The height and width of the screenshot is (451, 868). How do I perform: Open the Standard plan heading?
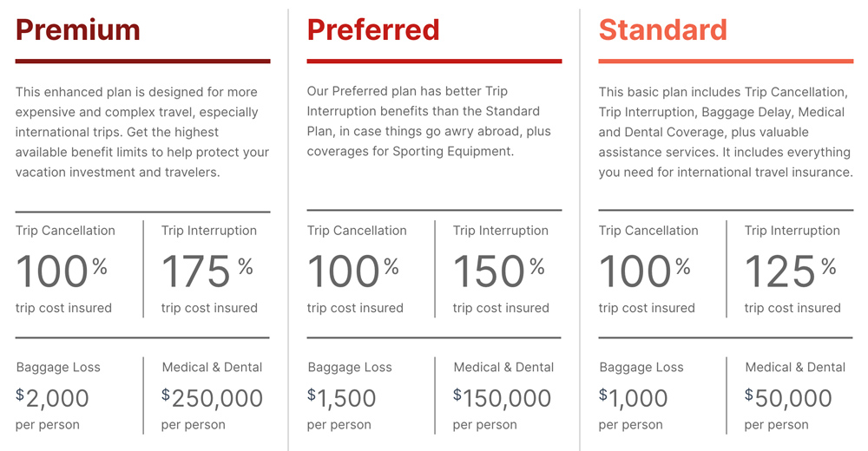tap(662, 30)
